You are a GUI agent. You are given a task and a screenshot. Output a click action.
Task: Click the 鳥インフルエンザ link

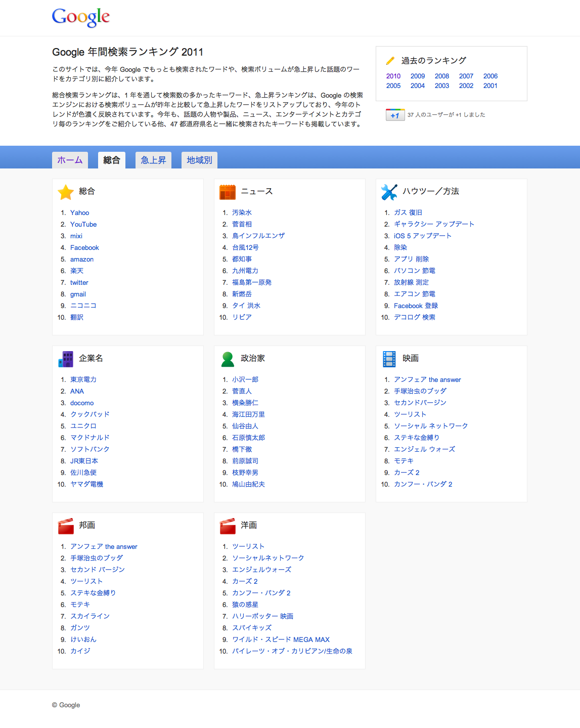click(258, 236)
